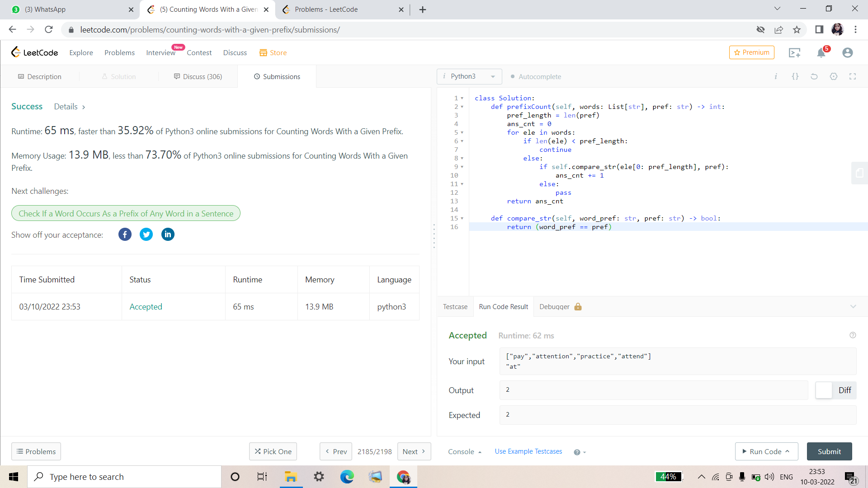Image resolution: width=868 pixels, height=488 pixels.
Task: Open the floating notes side button
Action: [859, 173]
